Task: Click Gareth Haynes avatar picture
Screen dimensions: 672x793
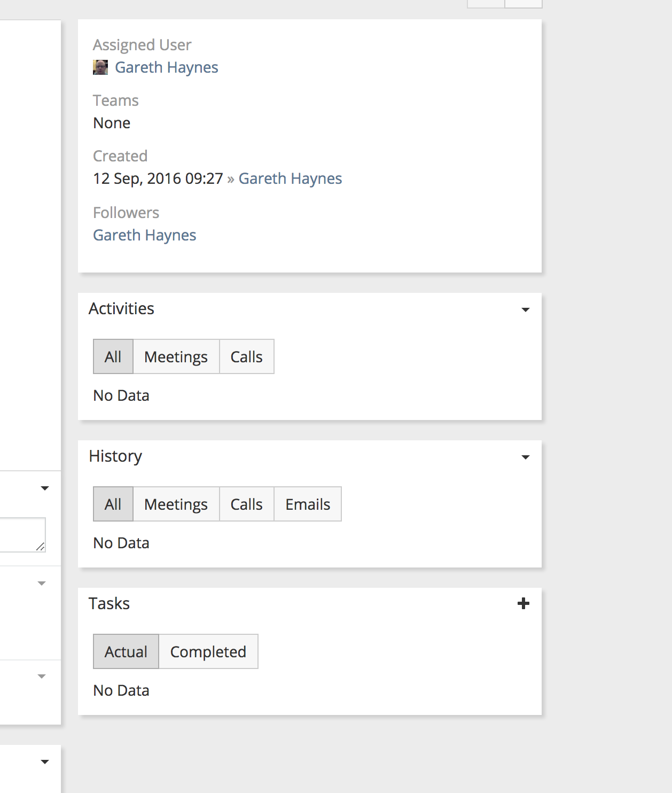Action: coord(100,67)
